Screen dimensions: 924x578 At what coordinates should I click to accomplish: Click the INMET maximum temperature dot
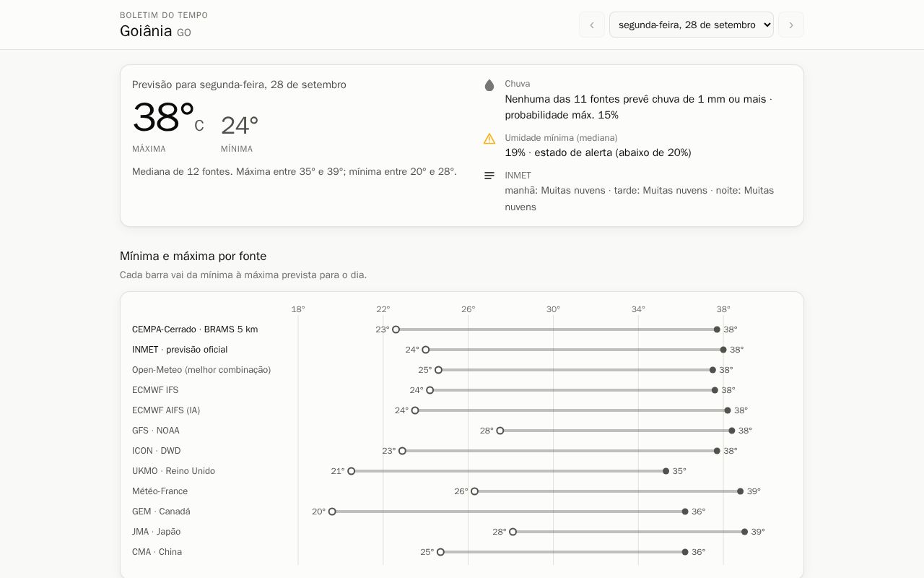click(723, 350)
